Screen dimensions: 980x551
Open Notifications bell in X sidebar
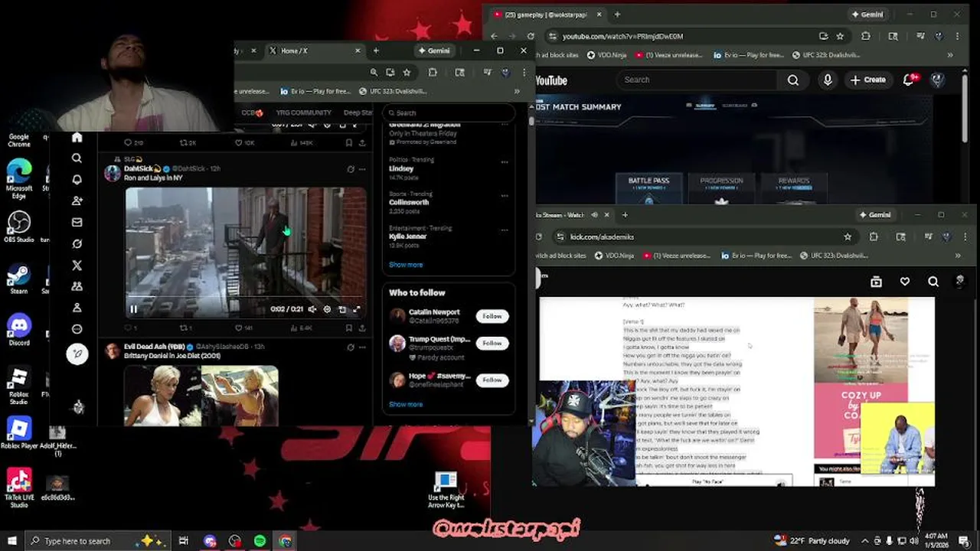[77, 180]
